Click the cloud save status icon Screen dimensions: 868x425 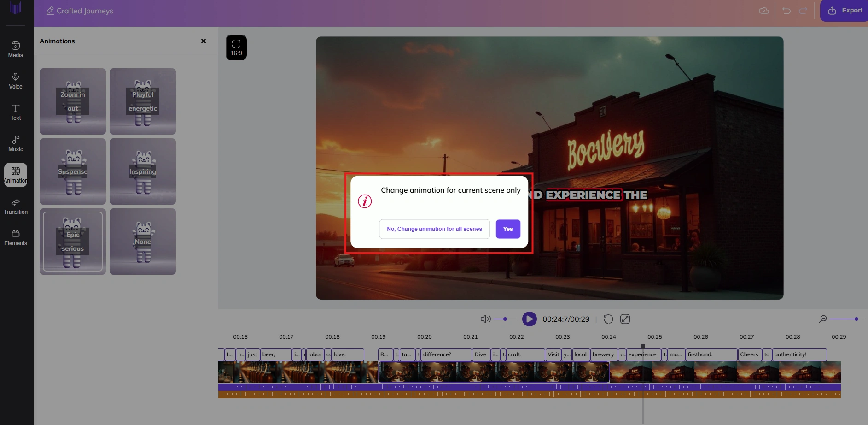coord(764,11)
